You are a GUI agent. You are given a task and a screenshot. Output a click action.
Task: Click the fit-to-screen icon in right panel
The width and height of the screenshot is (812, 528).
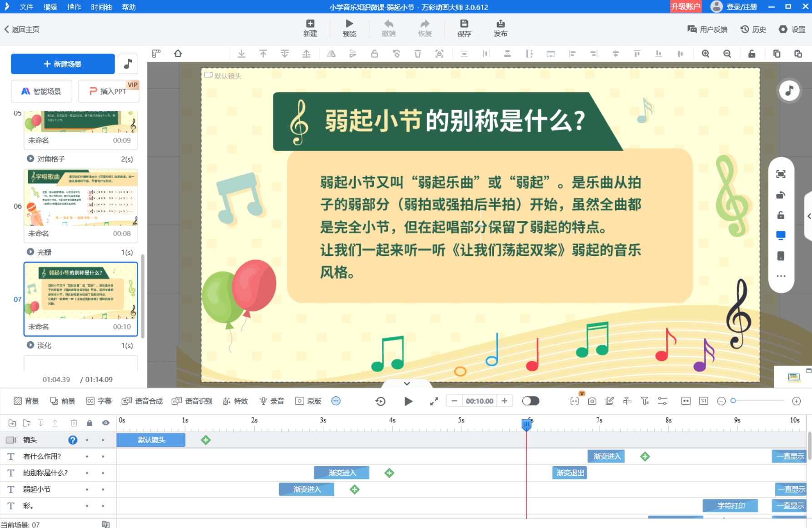pos(781,174)
